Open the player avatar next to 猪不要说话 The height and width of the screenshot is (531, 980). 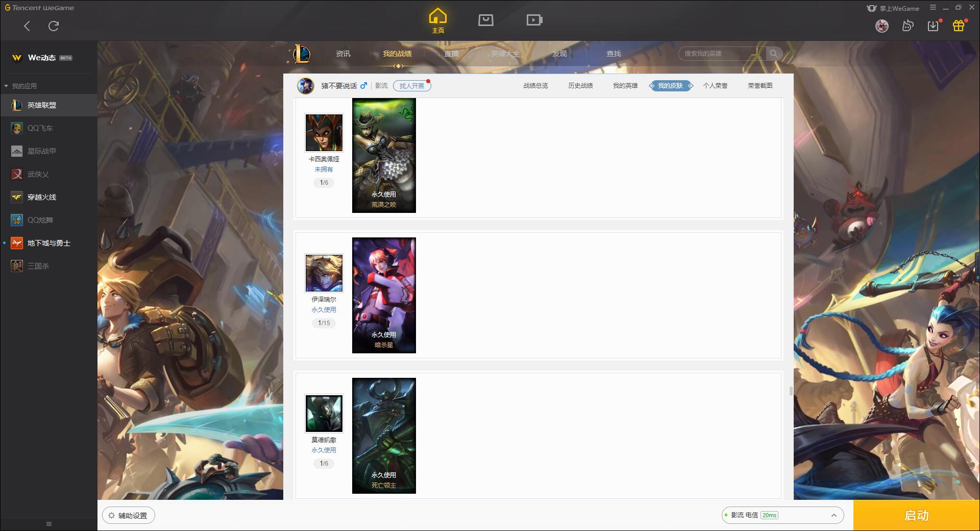tap(306, 85)
